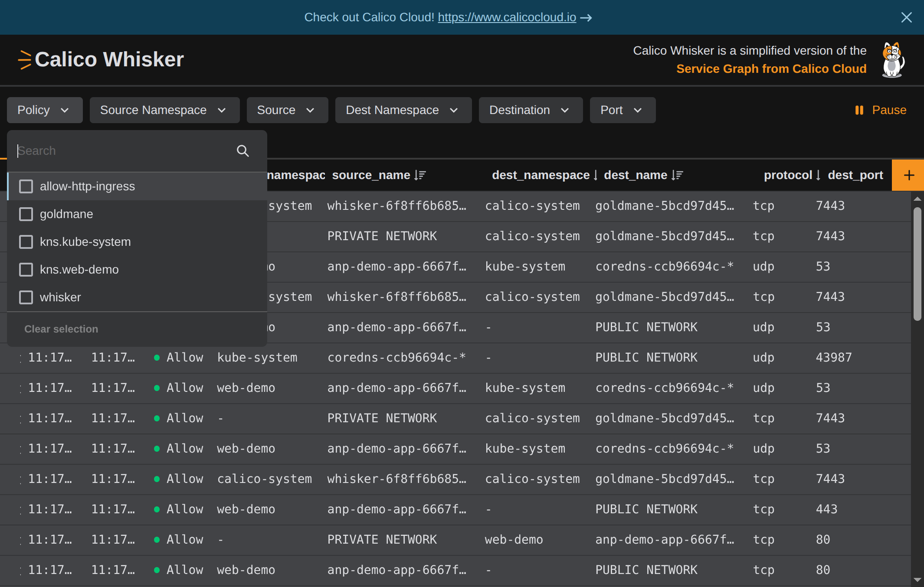This screenshot has width=924, height=587.
Task: Click the 43987 dest_port cell
Action: coord(834,358)
